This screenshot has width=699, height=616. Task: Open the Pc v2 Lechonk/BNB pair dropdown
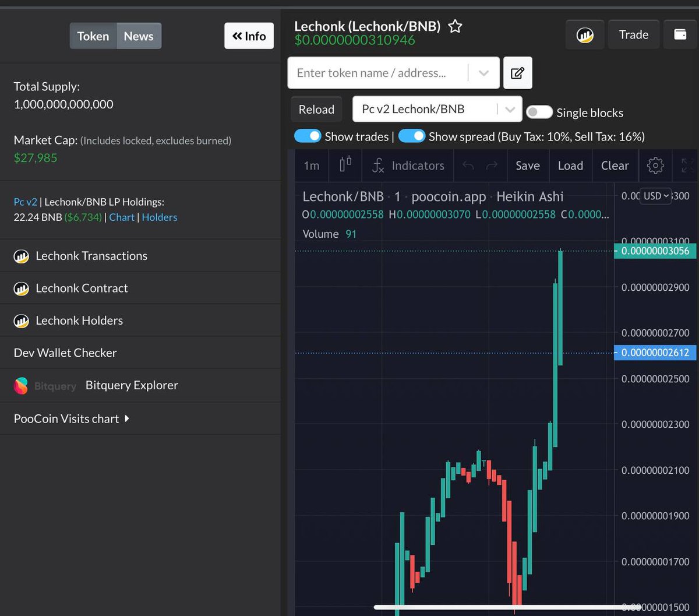[x=437, y=110]
